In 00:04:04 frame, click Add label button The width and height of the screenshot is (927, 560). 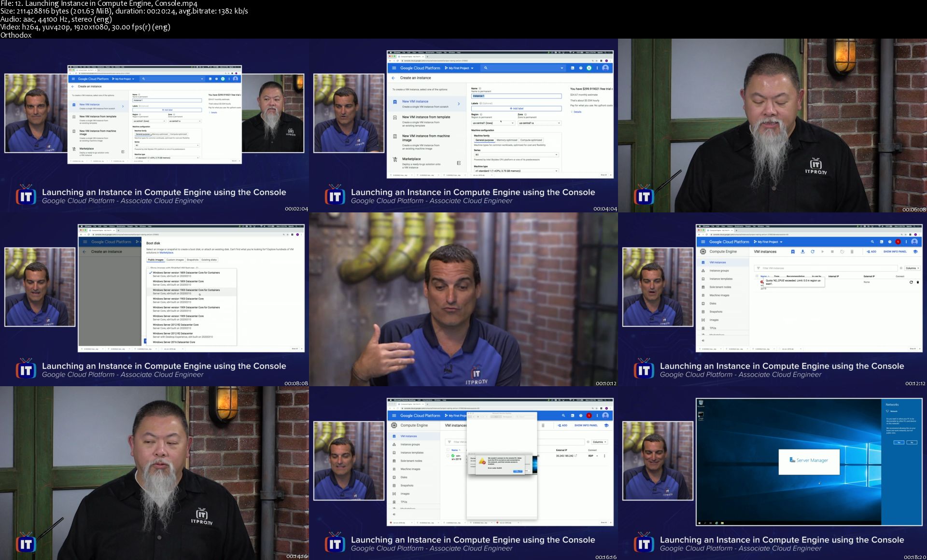point(516,109)
